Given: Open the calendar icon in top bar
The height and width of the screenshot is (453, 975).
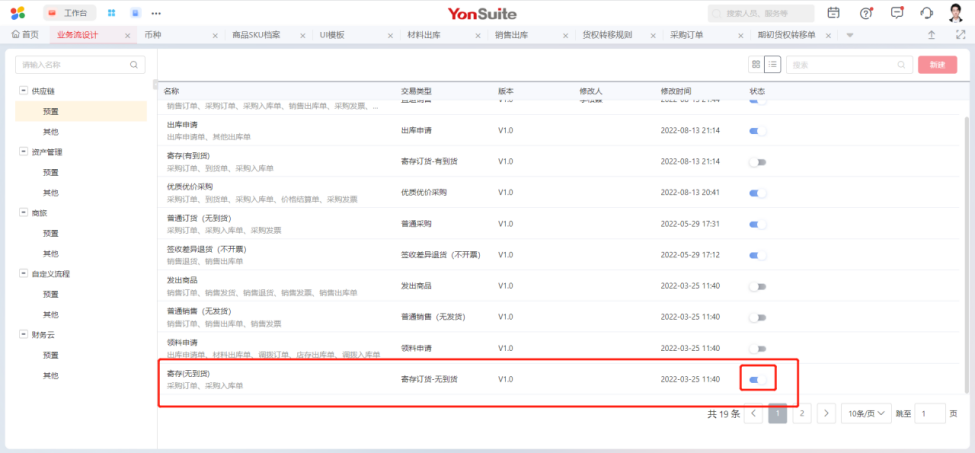Looking at the screenshot, I should 834,13.
